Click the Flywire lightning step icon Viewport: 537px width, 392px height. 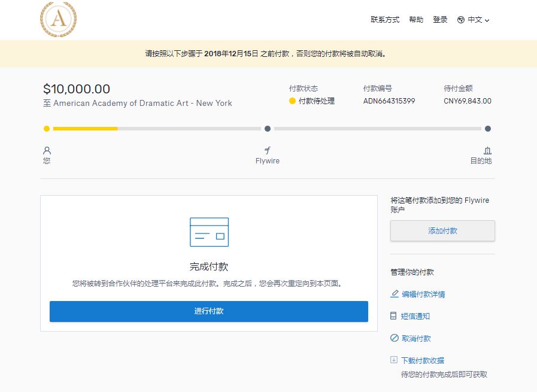(x=268, y=150)
